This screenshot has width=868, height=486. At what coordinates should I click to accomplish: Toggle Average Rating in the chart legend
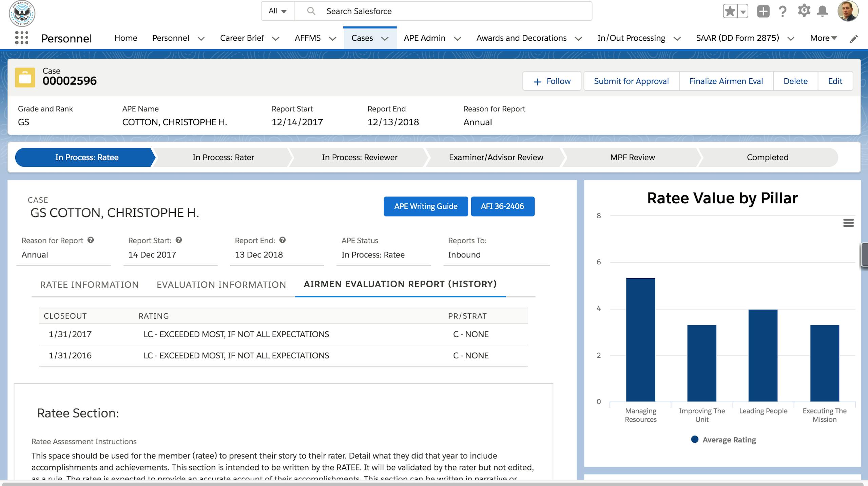724,439
